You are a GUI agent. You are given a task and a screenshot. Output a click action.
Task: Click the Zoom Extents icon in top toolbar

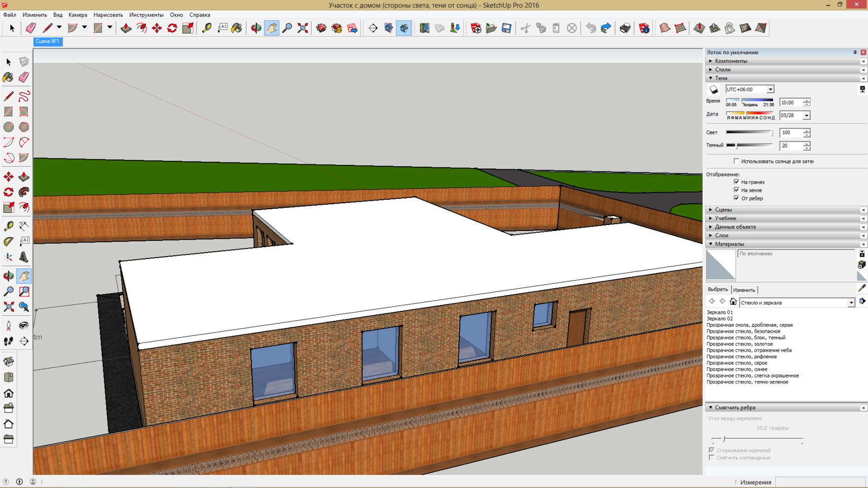pos(303,28)
